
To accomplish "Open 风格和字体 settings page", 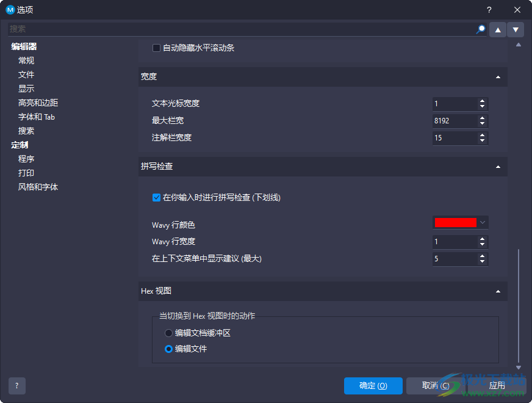I will (x=38, y=187).
